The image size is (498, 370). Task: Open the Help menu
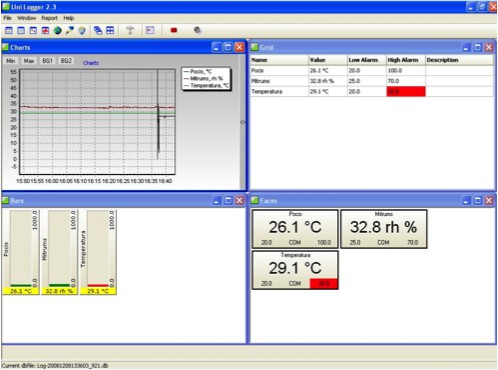click(x=68, y=18)
